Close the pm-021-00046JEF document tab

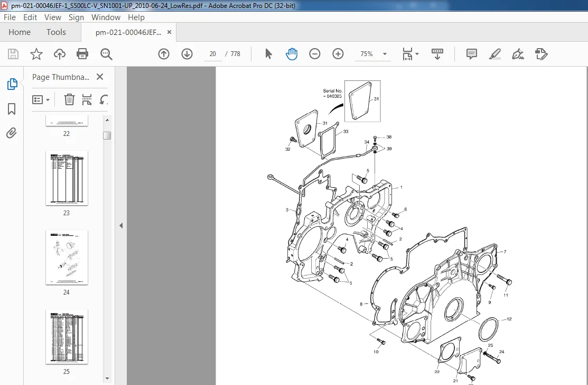tap(169, 32)
